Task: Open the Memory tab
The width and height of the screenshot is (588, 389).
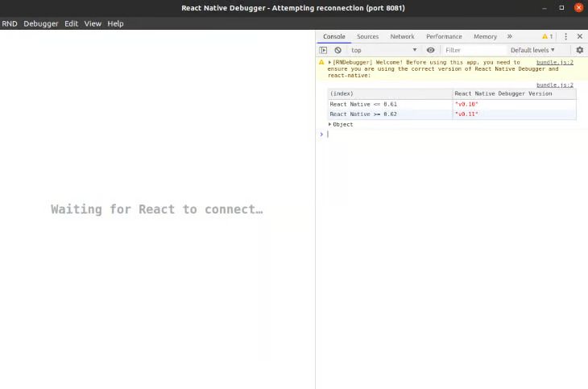Action: pyautogui.click(x=485, y=36)
